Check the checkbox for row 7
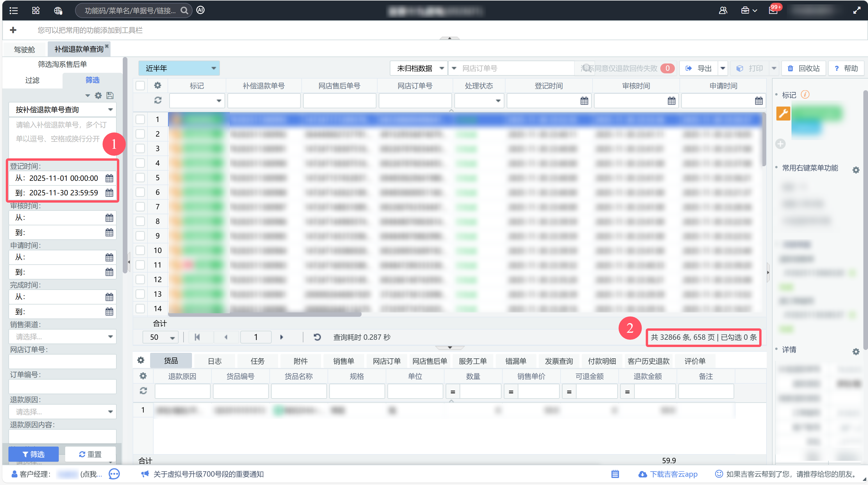868x485 pixels. coord(140,207)
